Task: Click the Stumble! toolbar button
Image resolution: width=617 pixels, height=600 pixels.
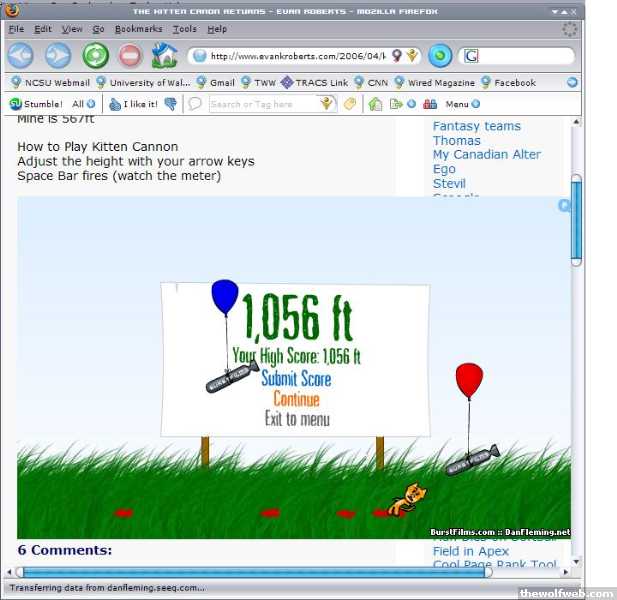Action: pos(36,103)
